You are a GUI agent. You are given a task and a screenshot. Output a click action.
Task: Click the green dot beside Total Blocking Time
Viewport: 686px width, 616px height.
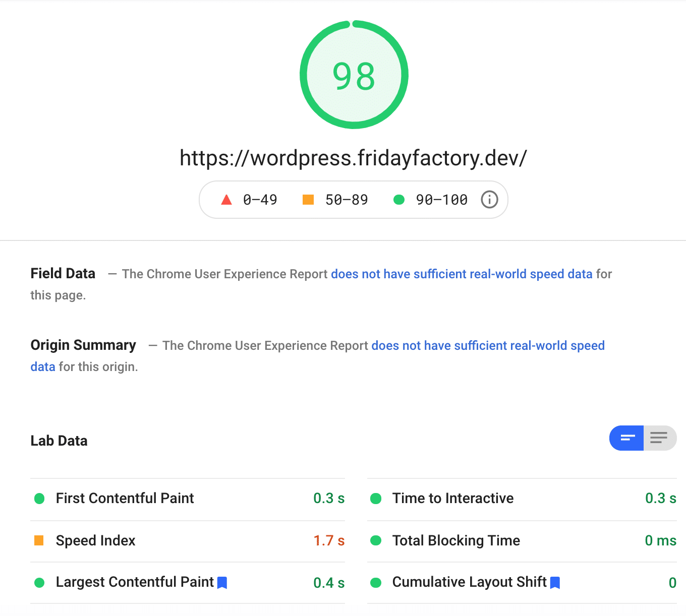point(376,540)
